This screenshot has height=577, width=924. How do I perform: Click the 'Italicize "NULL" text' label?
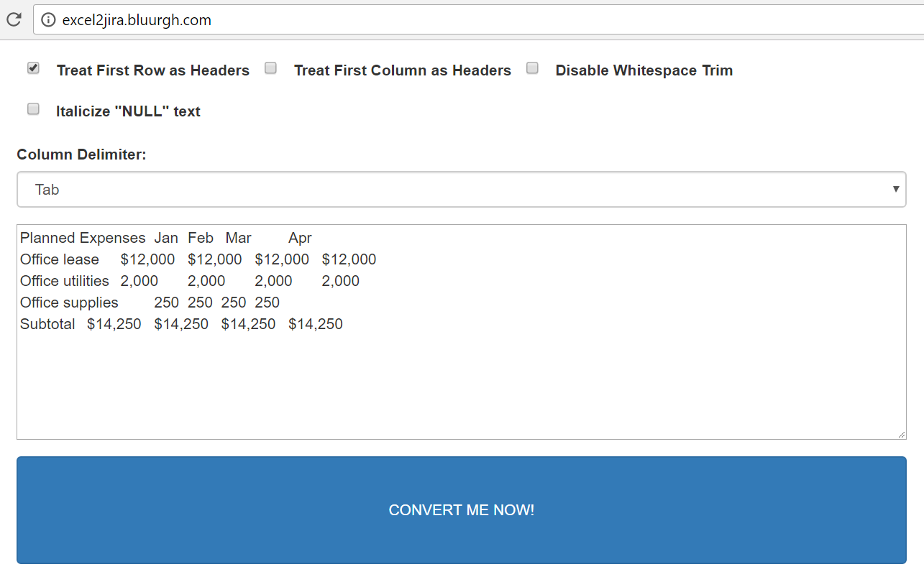[x=128, y=111]
